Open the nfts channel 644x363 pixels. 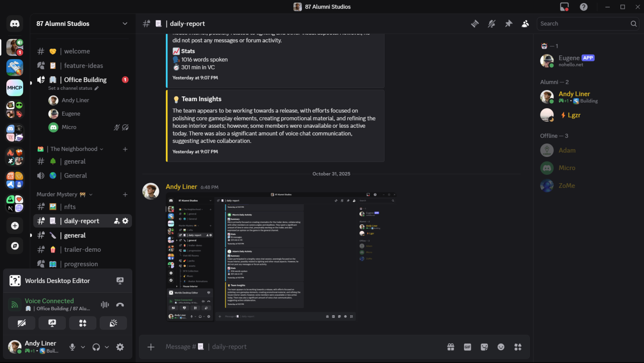82,207
